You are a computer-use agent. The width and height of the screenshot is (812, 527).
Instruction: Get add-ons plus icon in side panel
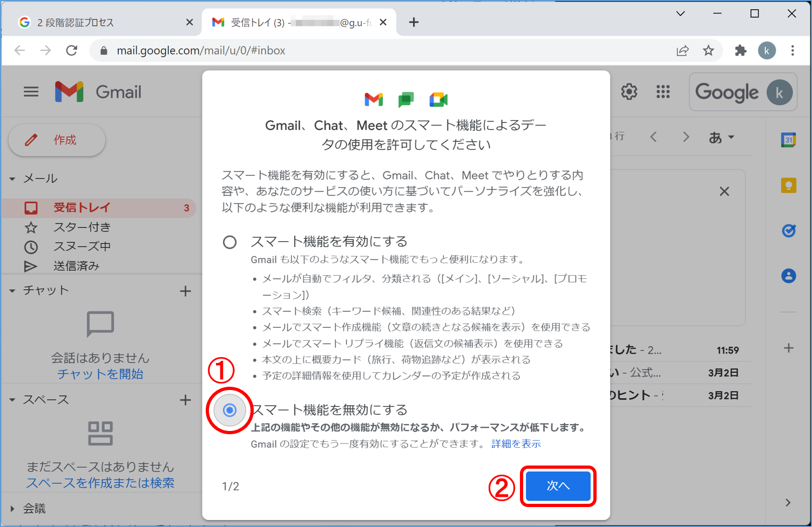point(789,348)
